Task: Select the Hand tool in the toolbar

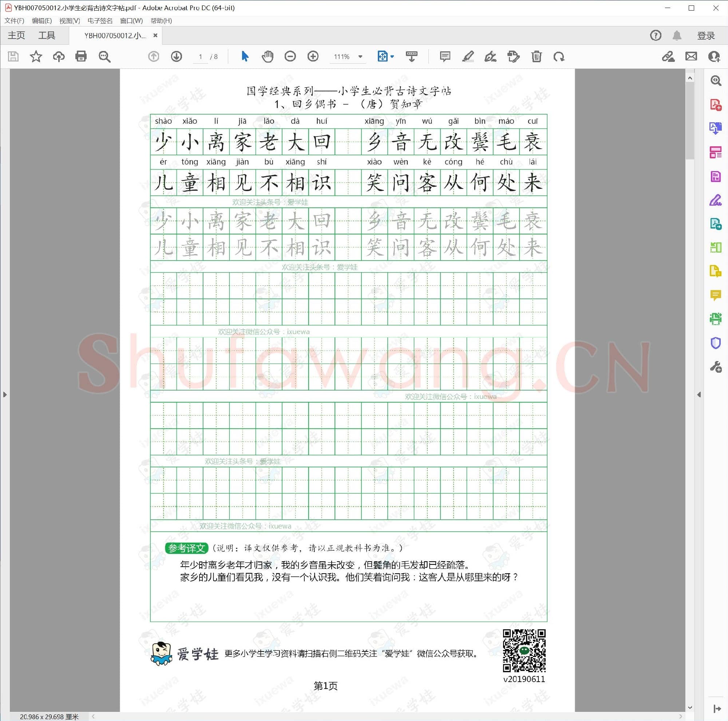Action: [268, 56]
